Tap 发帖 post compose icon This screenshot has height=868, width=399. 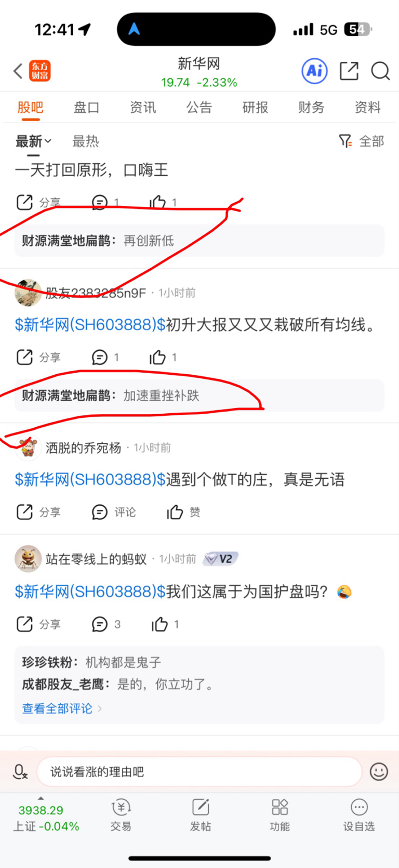tap(201, 815)
